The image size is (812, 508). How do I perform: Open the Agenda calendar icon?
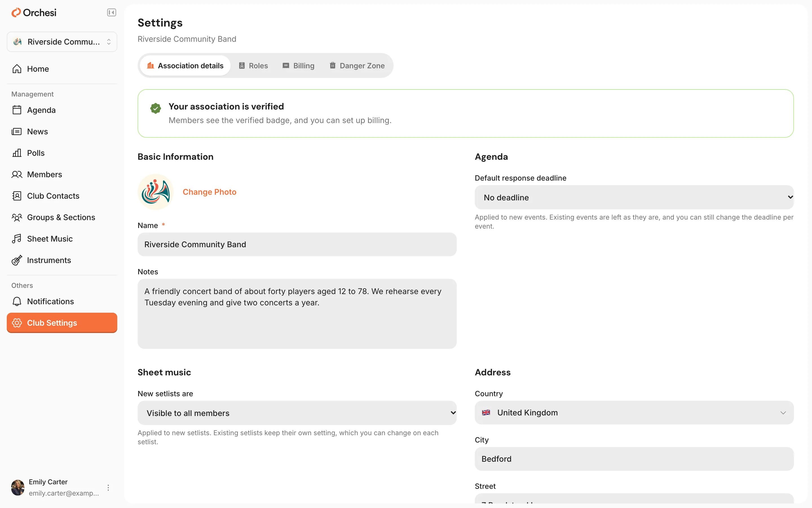click(17, 110)
